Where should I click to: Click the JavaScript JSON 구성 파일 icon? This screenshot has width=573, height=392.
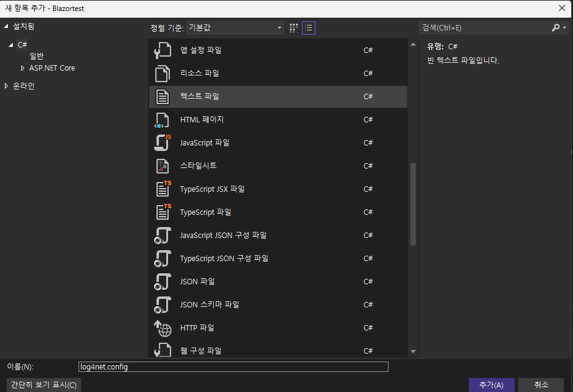tap(163, 236)
